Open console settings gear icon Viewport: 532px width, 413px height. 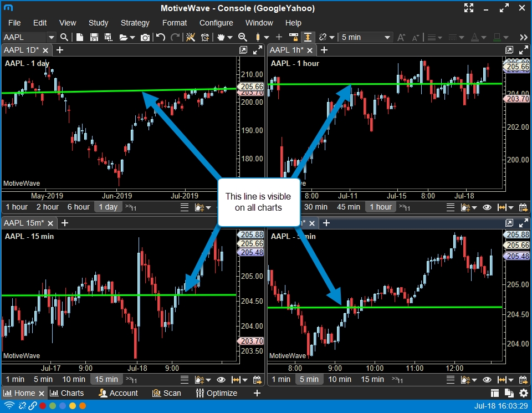click(524, 393)
